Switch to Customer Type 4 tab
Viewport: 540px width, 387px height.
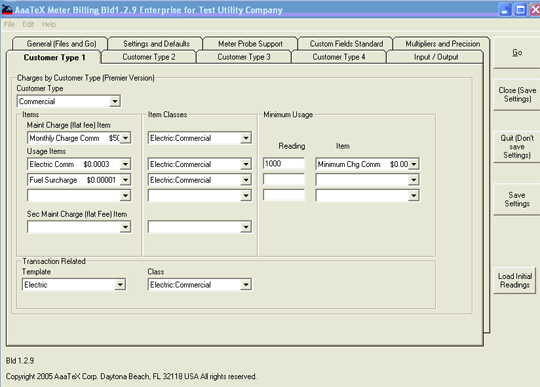tap(339, 57)
